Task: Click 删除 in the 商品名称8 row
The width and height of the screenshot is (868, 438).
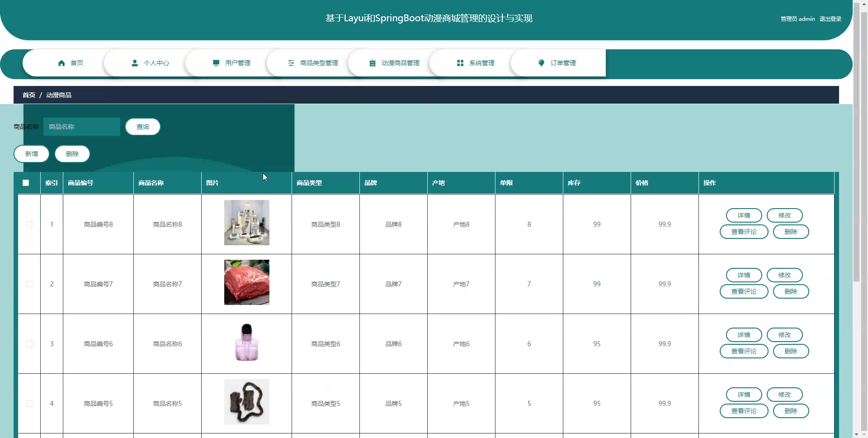Action: tap(791, 232)
